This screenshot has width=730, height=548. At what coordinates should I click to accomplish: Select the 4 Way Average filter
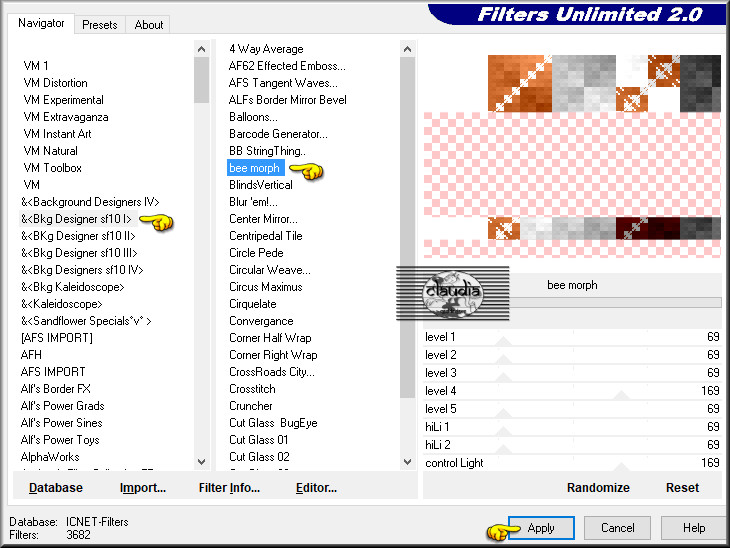point(266,49)
